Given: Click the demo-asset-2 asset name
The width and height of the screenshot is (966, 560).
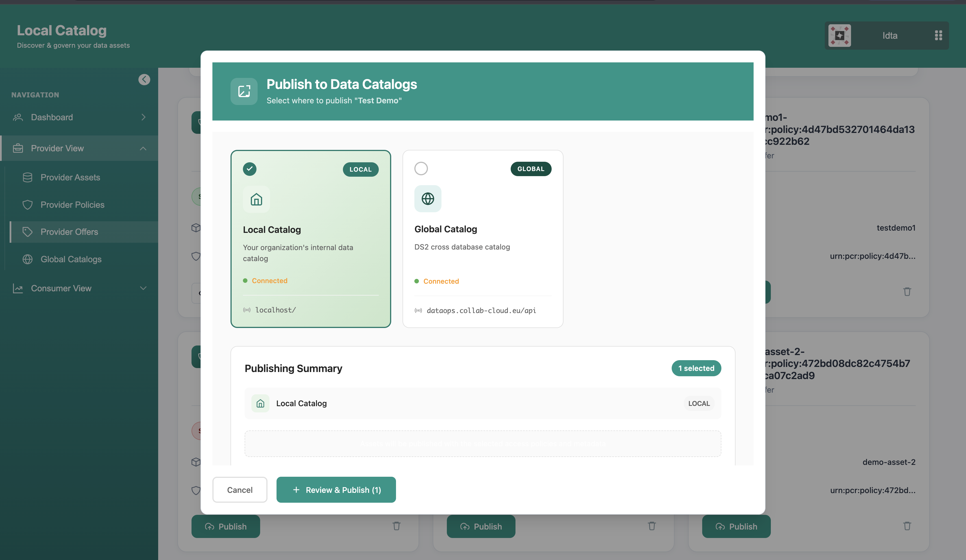Looking at the screenshot, I should (889, 462).
